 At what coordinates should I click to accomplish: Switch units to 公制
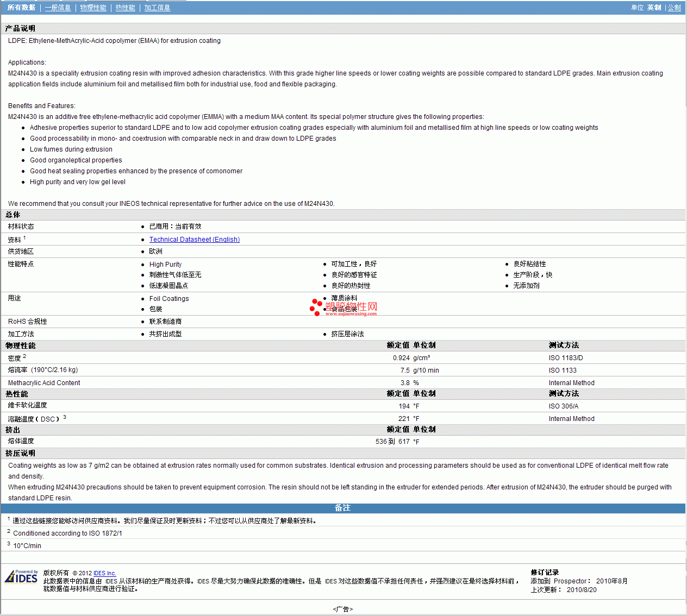(x=674, y=8)
